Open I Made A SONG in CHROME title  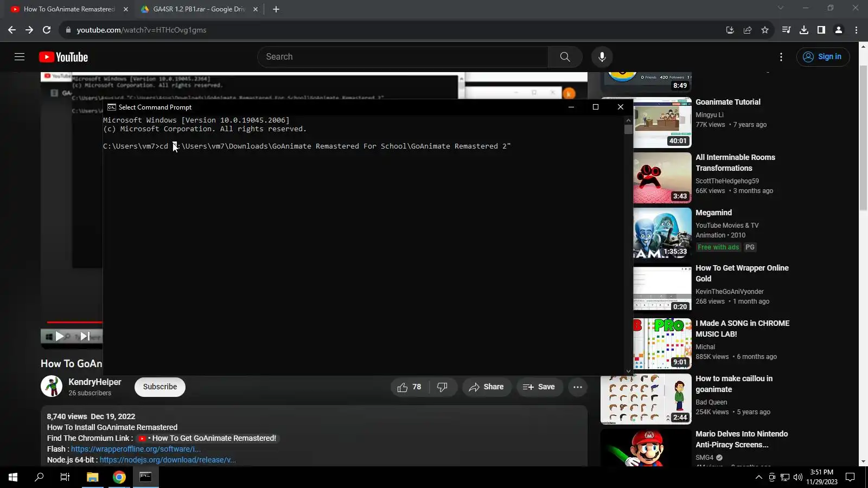tap(743, 329)
